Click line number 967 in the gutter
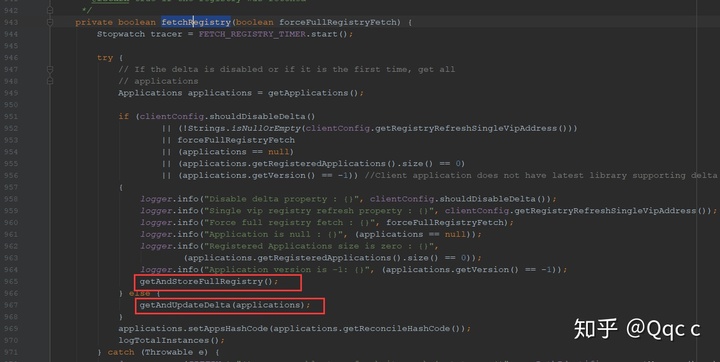The width and height of the screenshot is (720, 362). [x=11, y=305]
